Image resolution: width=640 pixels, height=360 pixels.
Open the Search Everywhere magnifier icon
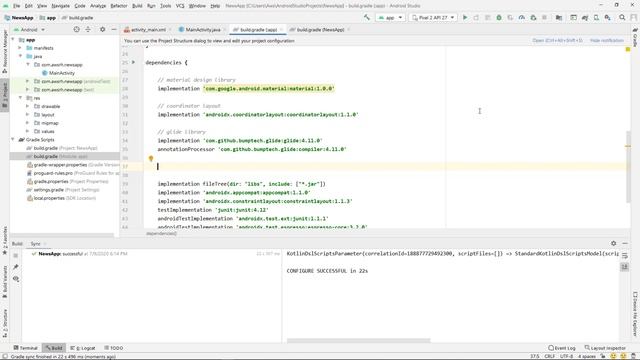[622, 18]
